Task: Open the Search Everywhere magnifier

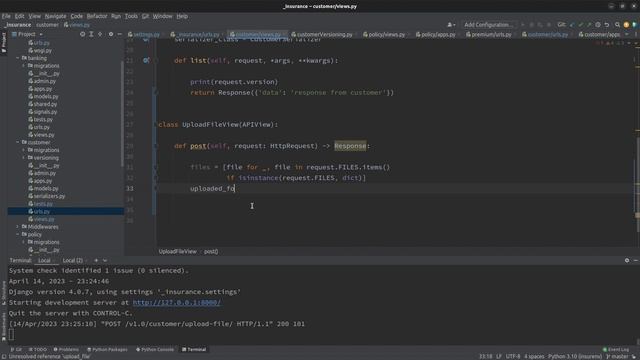Action: point(618,25)
